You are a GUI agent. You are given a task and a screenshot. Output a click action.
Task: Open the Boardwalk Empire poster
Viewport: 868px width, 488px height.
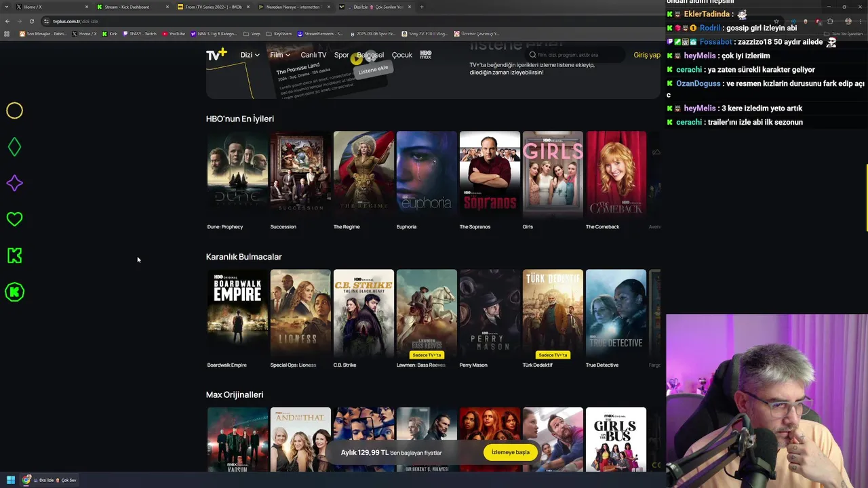237,313
